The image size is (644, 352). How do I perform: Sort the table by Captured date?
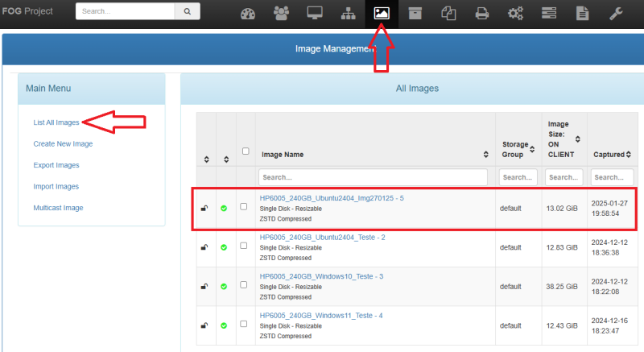629,155
